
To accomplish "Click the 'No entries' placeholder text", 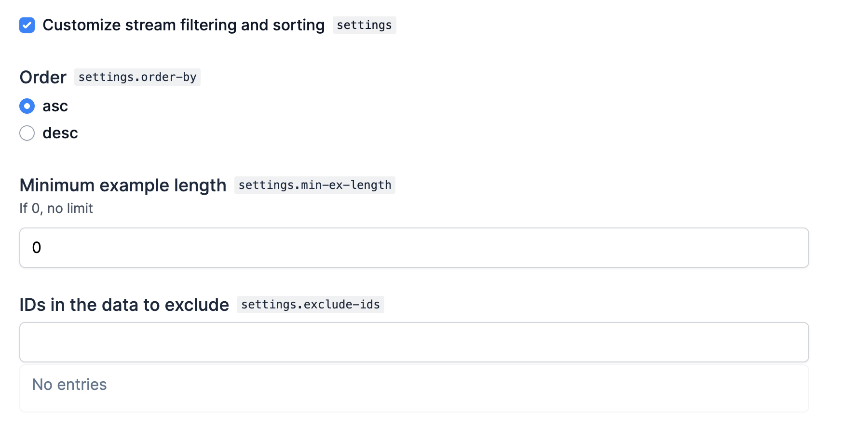I will coord(69,385).
